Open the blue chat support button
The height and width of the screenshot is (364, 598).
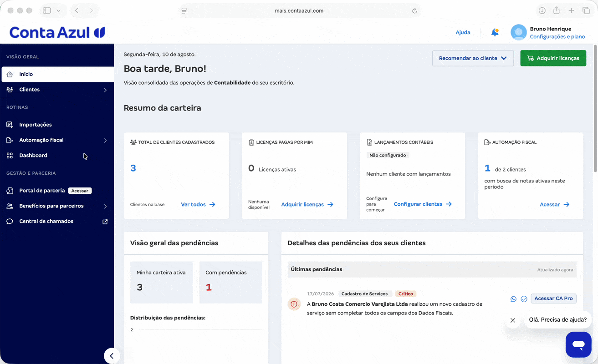coord(578,344)
